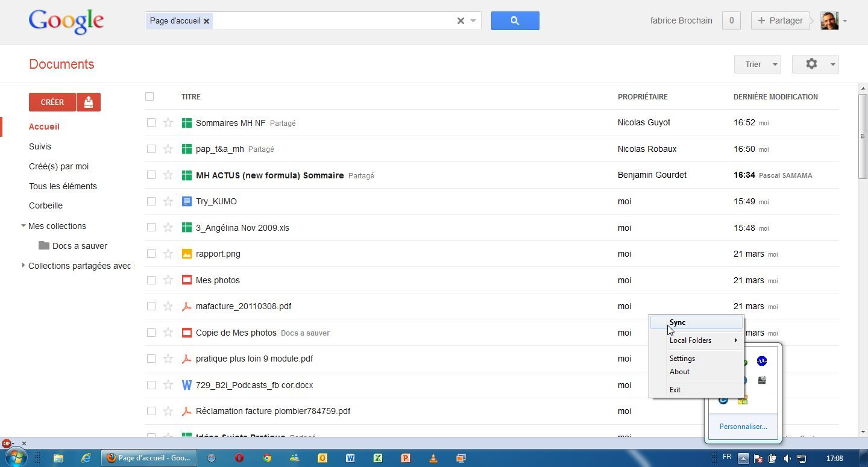Open Excel from the taskbar
Screen dimensions: 868x467
[378, 458]
